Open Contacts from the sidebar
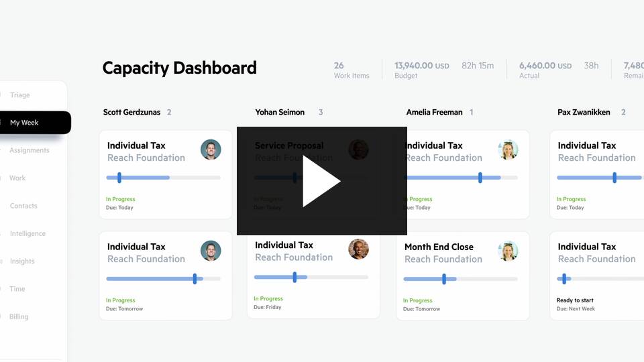Image resolution: width=644 pixels, height=362 pixels. pyautogui.click(x=23, y=206)
